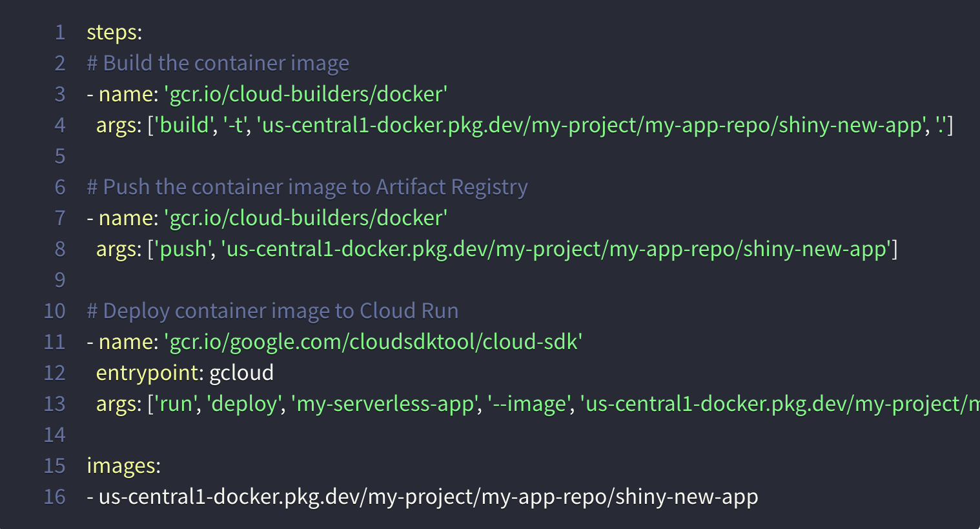Click line number 14 in the gutter

55,435
